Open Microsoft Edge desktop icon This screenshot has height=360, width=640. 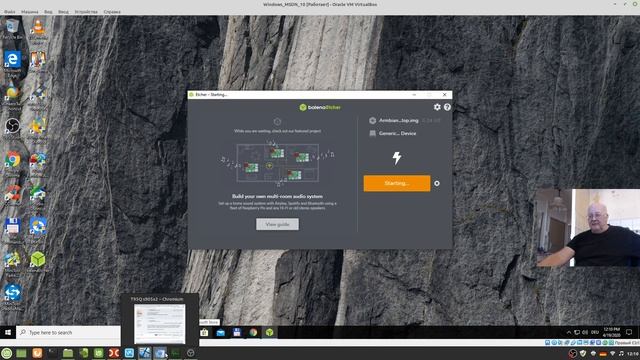coord(12,60)
